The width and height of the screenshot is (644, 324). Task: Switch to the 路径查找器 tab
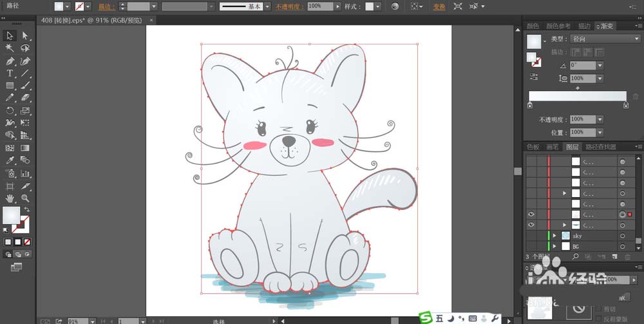pyautogui.click(x=601, y=147)
